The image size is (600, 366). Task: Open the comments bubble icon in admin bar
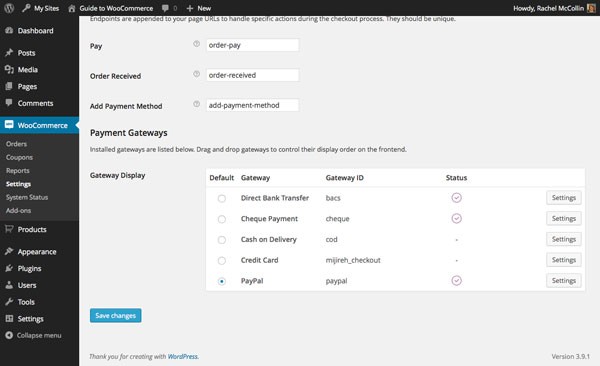[165, 8]
